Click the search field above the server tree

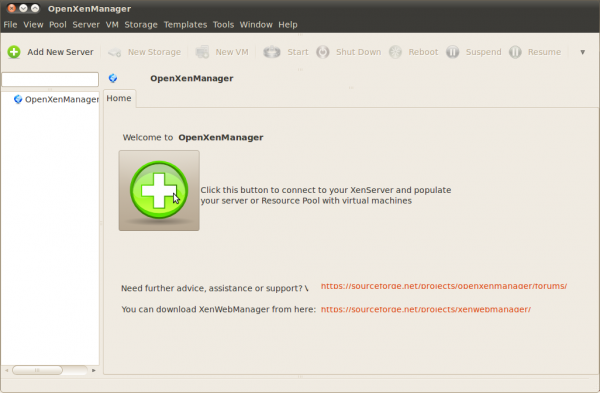point(50,80)
